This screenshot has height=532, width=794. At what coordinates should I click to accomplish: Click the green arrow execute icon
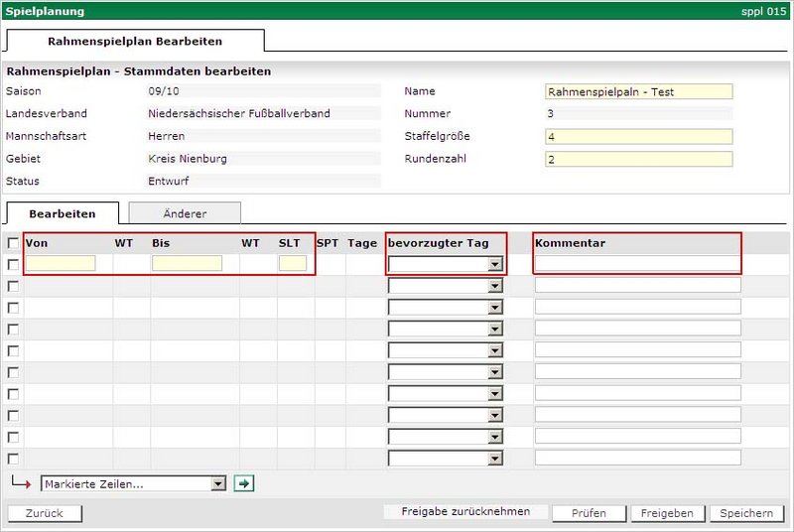[243, 483]
